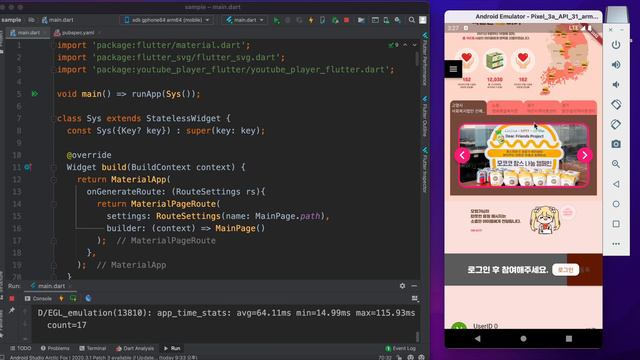Click emulator Zoom magnifier icon
640x360 pixels.
[x=616, y=164]
